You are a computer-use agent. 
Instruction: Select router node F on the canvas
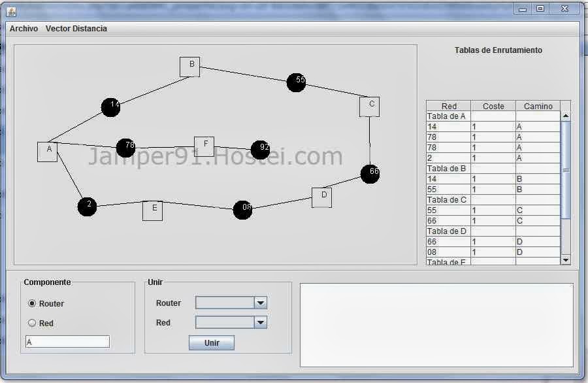coord(204,146)
